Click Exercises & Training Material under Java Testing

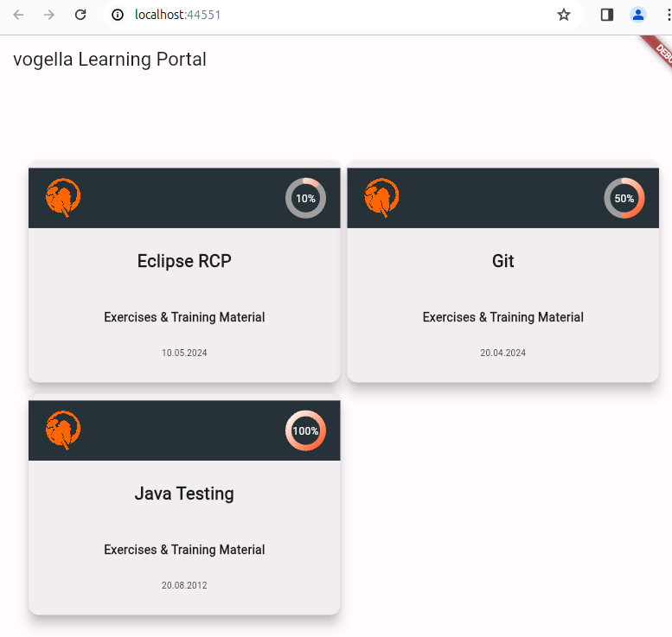point(184,550)
